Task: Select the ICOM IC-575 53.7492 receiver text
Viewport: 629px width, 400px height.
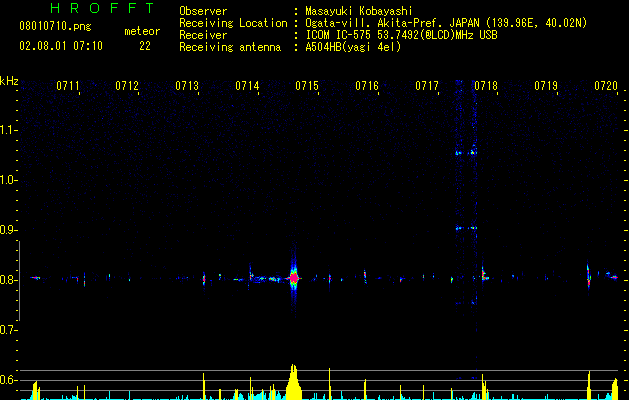Action: tap(401, 35)
